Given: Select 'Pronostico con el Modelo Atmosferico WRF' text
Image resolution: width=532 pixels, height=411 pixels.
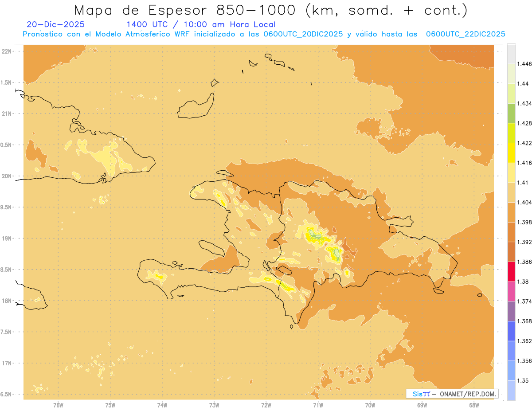Looking at the screenshot, I should (x=106, y=34).
